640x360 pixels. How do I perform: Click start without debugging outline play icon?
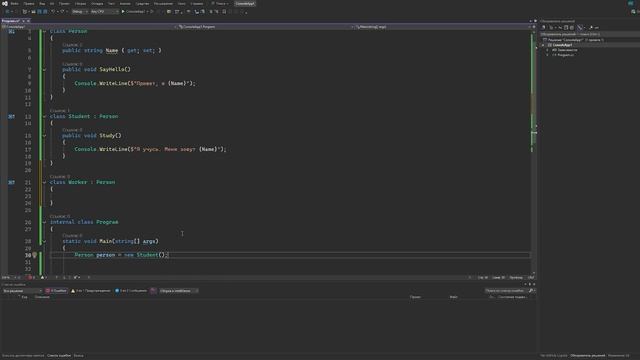152,12
